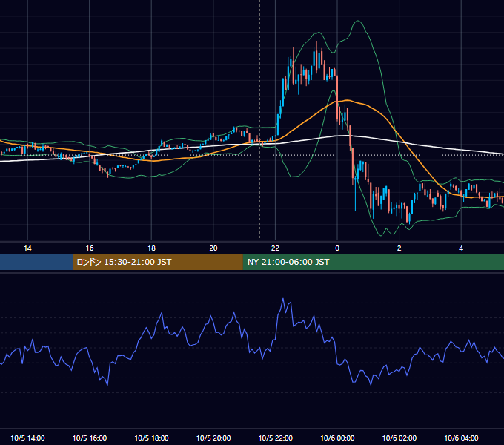
Task: Click the 4 hour label on the price chart axis
Action: click(x=461, y=248)
